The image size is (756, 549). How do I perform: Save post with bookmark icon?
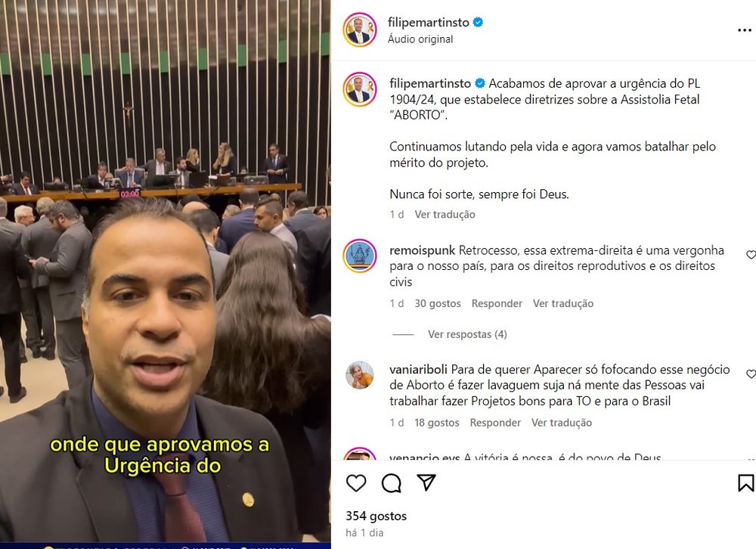(745, 483)
